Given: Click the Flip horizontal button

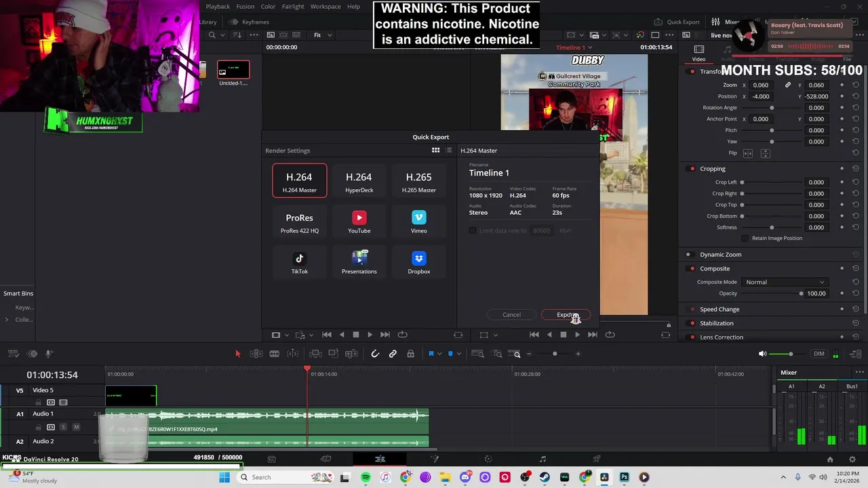Looking at the screenshot, I should [747, 153].
